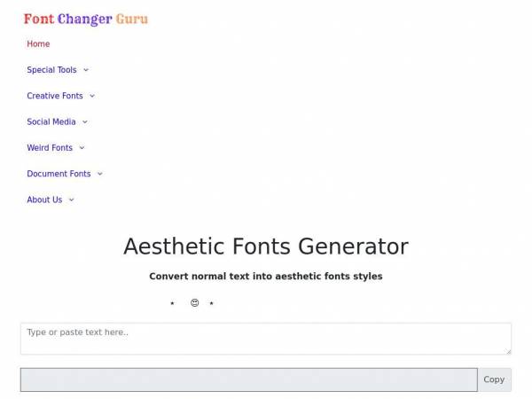Open the Document Fonts menu item

pos(59,174)
